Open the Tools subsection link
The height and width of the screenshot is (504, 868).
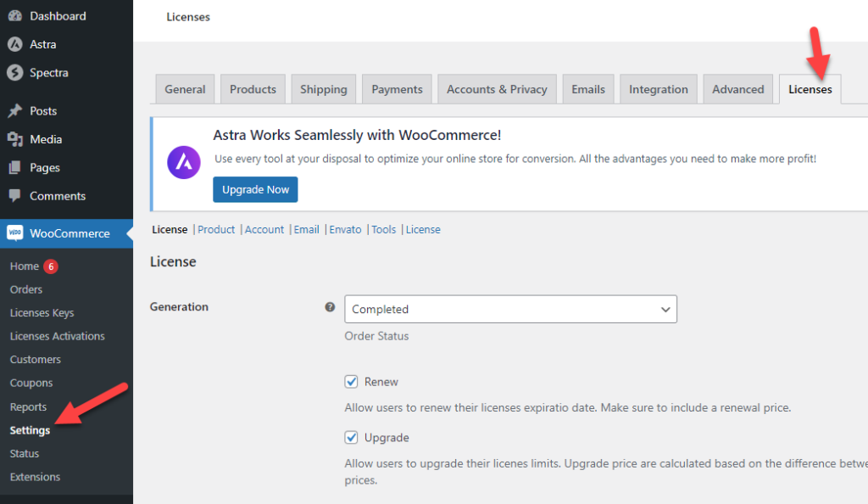[384, 229]
